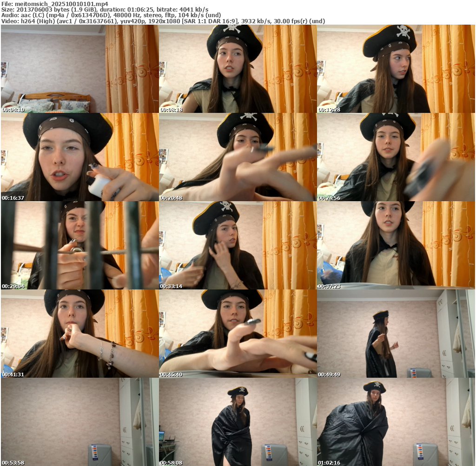Click the Audio aac (LC) info line
The image size is (476, 466).
[x=111, y=15]
